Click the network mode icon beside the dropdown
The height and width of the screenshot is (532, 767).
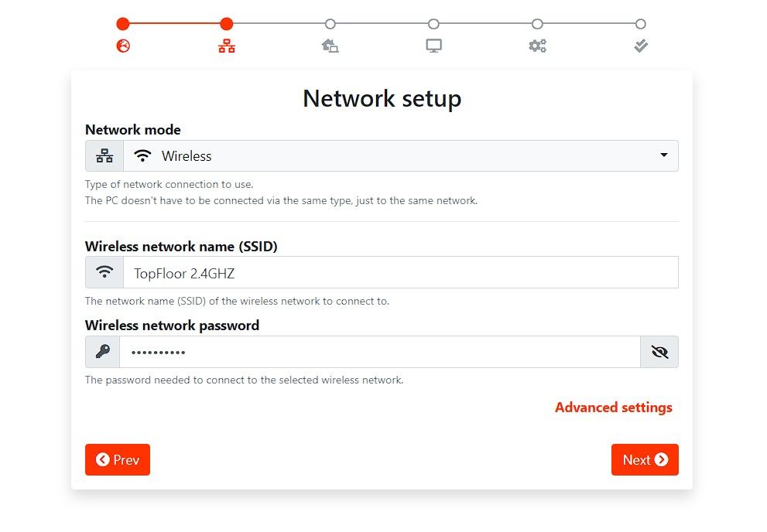(x=104, y=155)
